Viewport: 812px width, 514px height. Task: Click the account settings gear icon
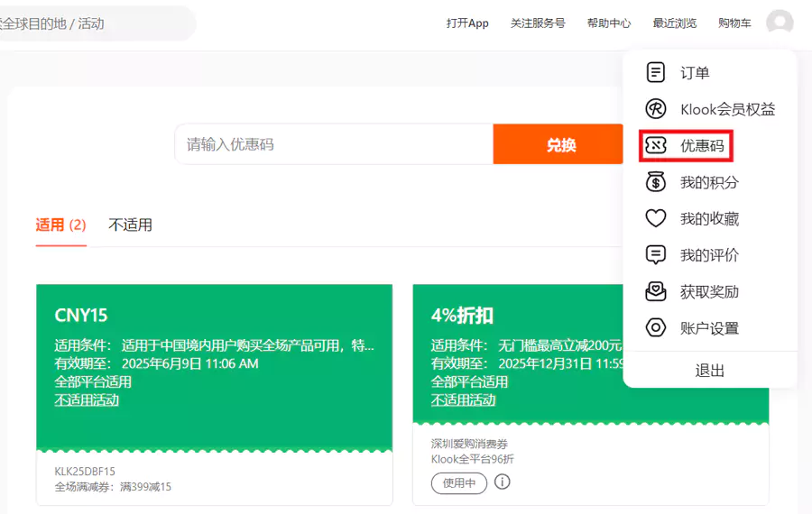pos(656,328)
